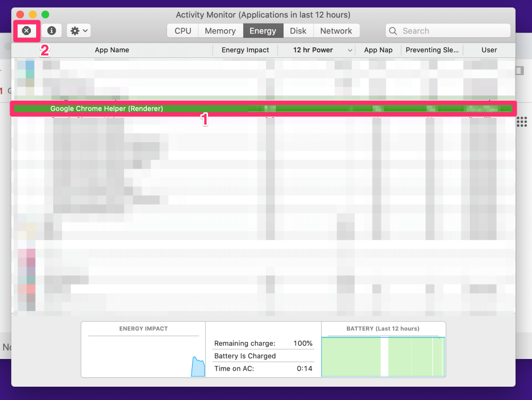Sort by App Nap column header
This screenshot has height=400, width=532.
pos(378,50)
